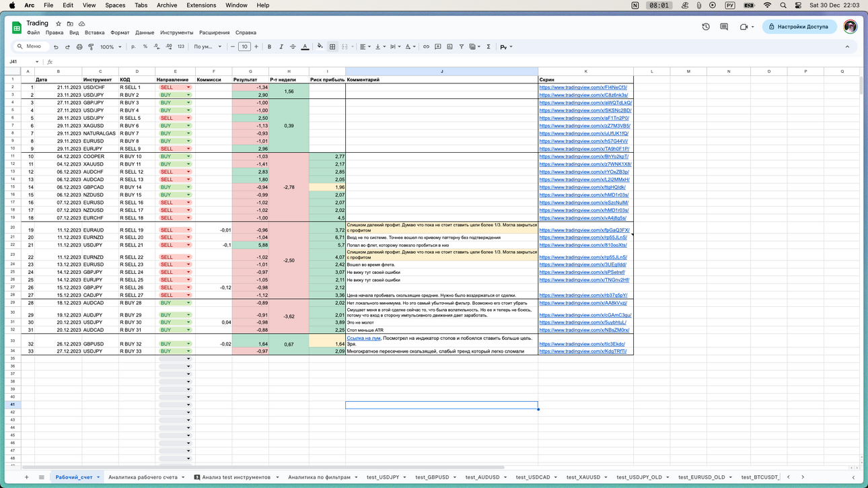Click the font size input field

click(244, 47)
